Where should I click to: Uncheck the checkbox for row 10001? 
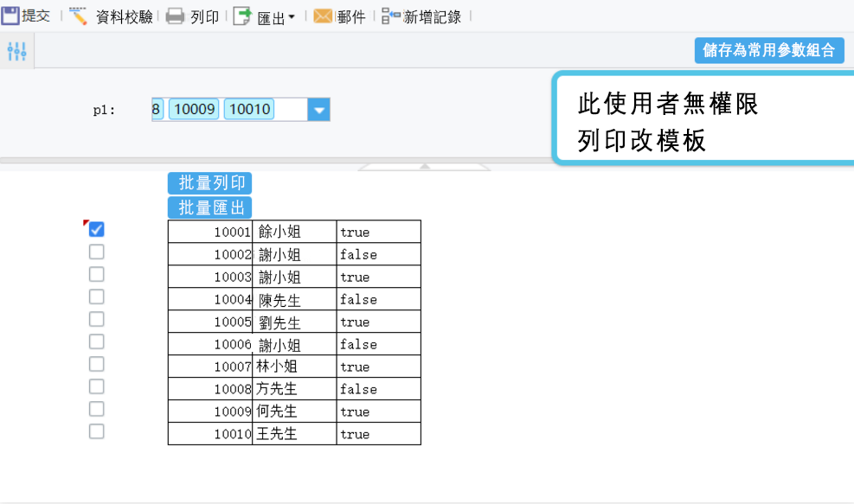tap(96, 229)
